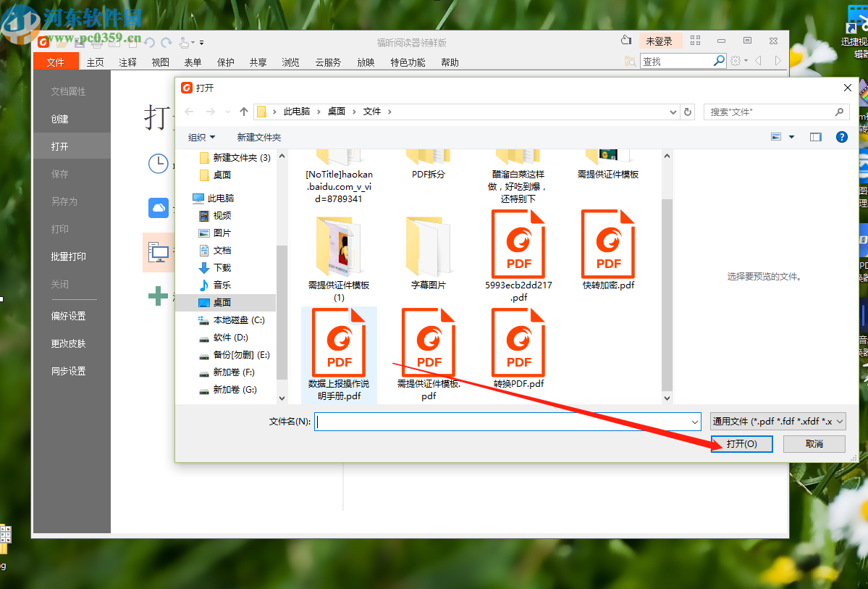Click the Undo icon in the toolbar
Screen dimensions: 868x589
coord(150,41)
